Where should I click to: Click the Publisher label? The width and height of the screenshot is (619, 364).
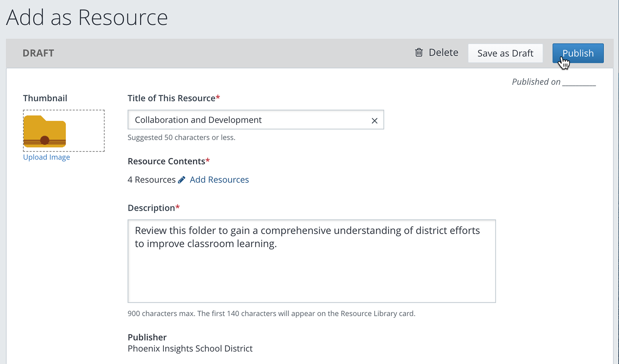(147, 337)
